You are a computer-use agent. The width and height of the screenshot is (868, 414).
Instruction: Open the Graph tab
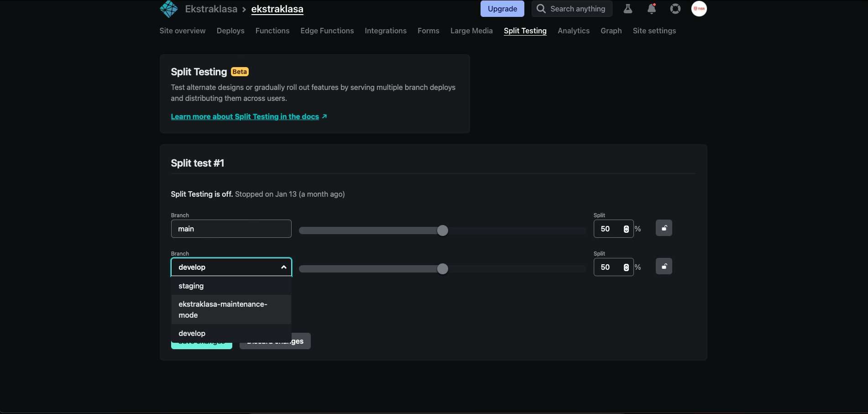611,31
